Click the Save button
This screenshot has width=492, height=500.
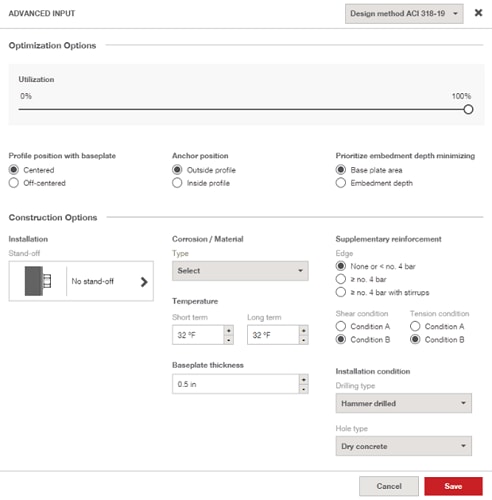[453, 486]
